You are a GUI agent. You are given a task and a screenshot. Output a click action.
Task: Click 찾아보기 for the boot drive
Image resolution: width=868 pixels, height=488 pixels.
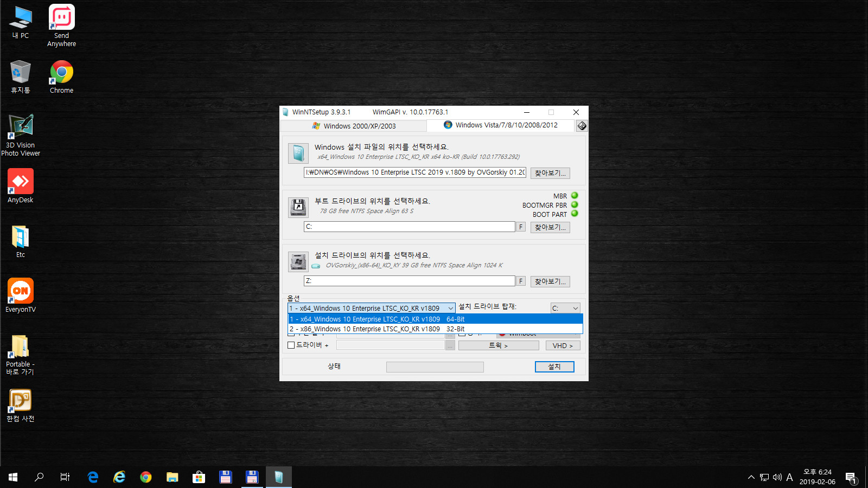(550, 227)
